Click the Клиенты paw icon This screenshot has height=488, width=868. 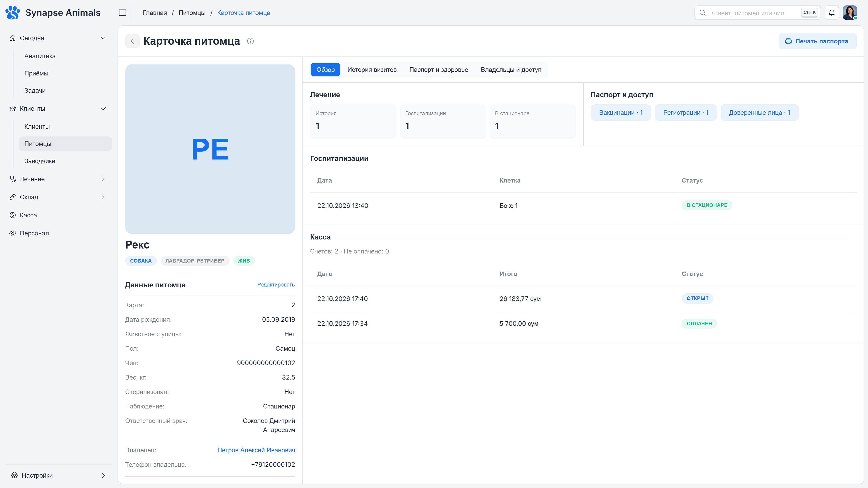[x=13, y=108]
